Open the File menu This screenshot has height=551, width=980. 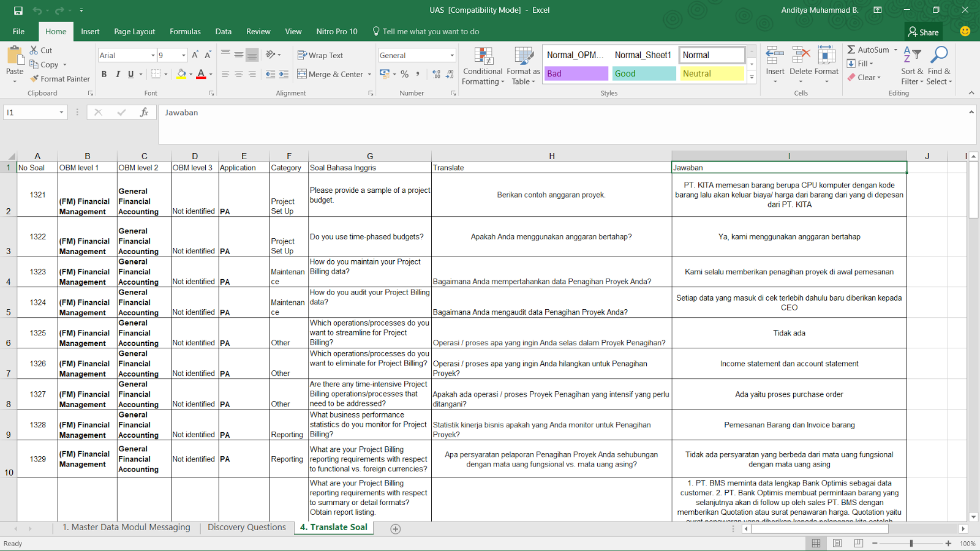coord(19,32)
